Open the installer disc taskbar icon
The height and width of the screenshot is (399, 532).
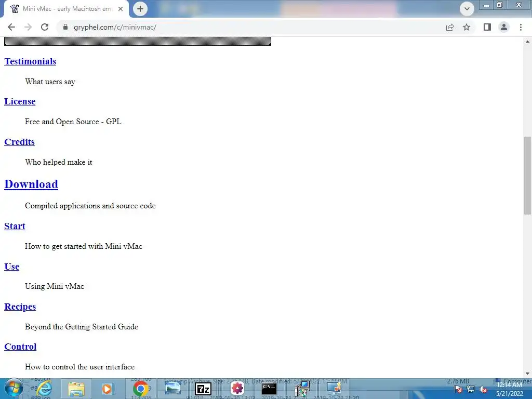point(302,389)
